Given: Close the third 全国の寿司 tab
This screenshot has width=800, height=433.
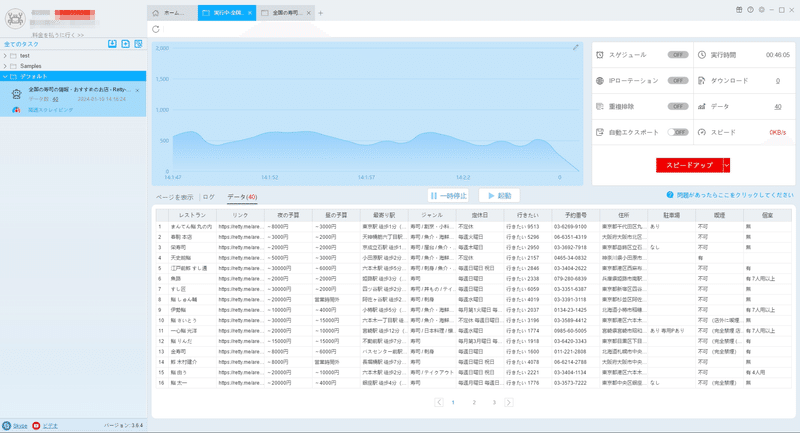Looking at the screenshot, I should point(309,13).
